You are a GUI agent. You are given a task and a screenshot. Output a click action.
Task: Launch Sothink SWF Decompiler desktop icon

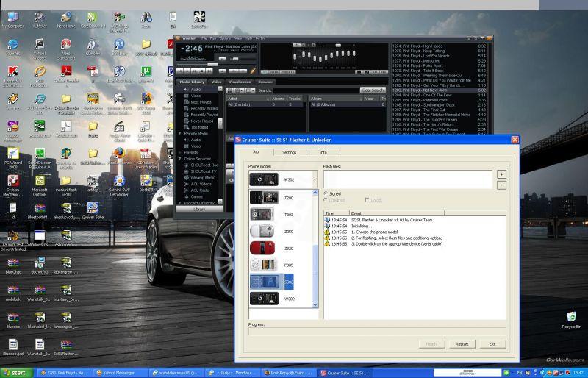pos(119,185)
